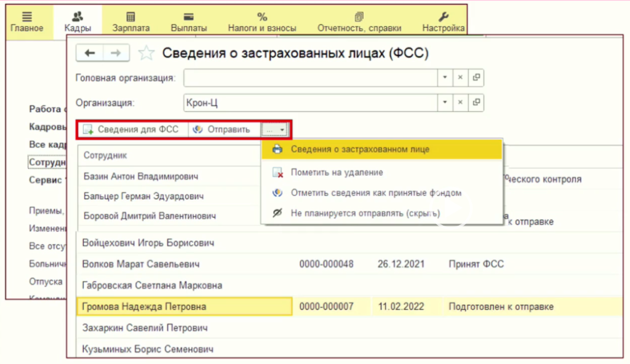Choose Не планируется отправлять (скрыть) option
The width and height of the screenshot is (630, 364).
tap(365, 213)
